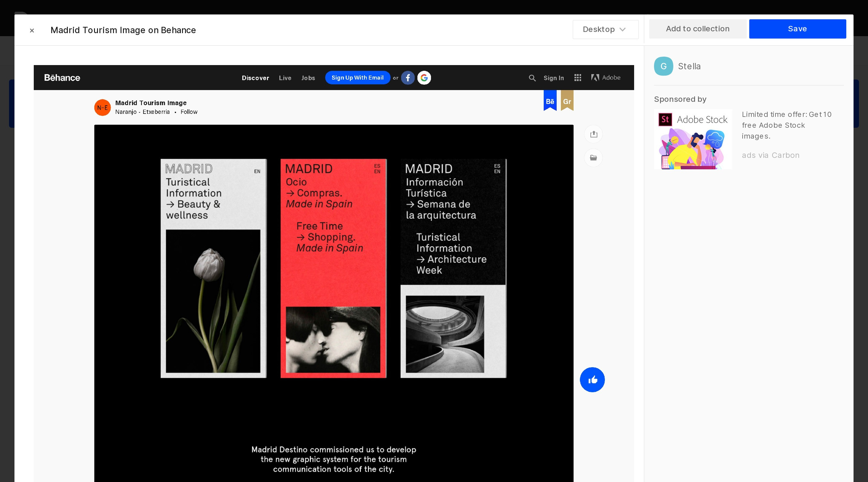Open the Adobe Stock ad thumbnail
The height and width of the screenshot is (482, 868).
click(x=693, y=139)
